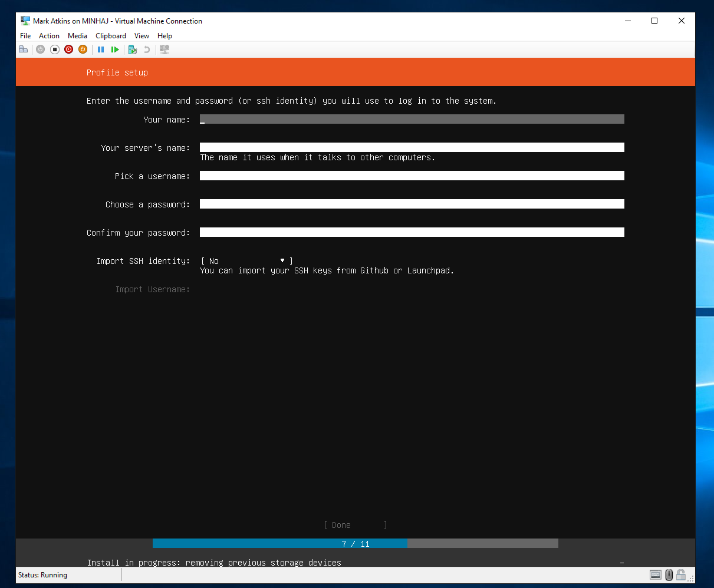The width and height of the screenshot is (714, 588).
Task: Create a checkpoint with the toolbar icon
Action: point(133,49)
